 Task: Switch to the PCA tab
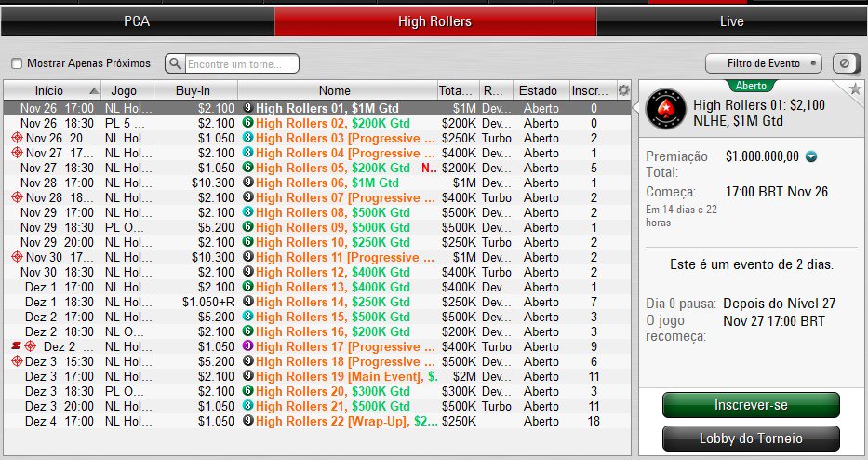click(x=137, y=21)
